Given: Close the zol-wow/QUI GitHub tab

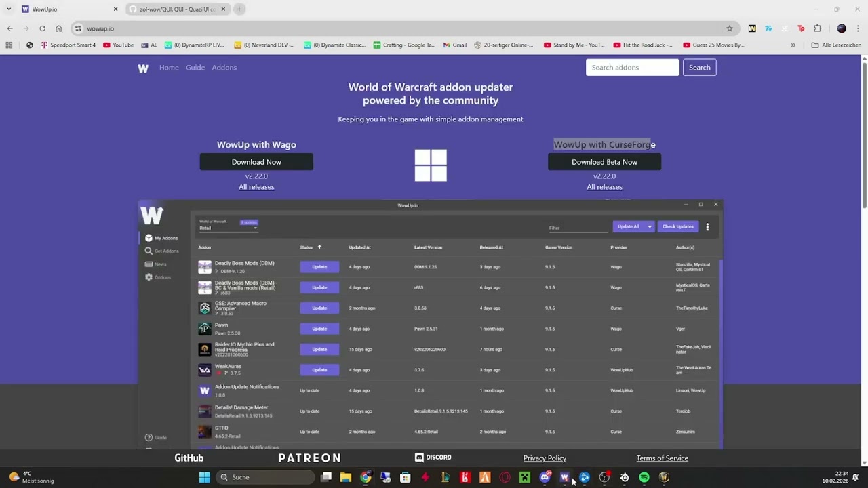Looking at the screenshot, I should point(223,9).
